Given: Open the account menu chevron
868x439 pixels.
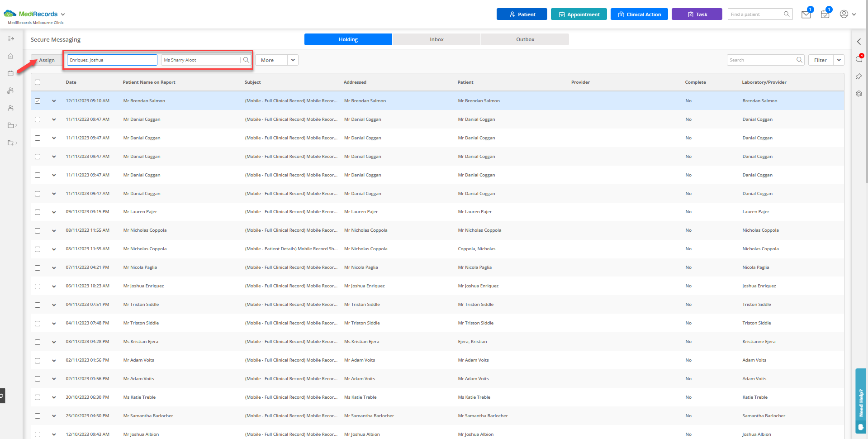Looking at the screenshot, I should (854, 14).
